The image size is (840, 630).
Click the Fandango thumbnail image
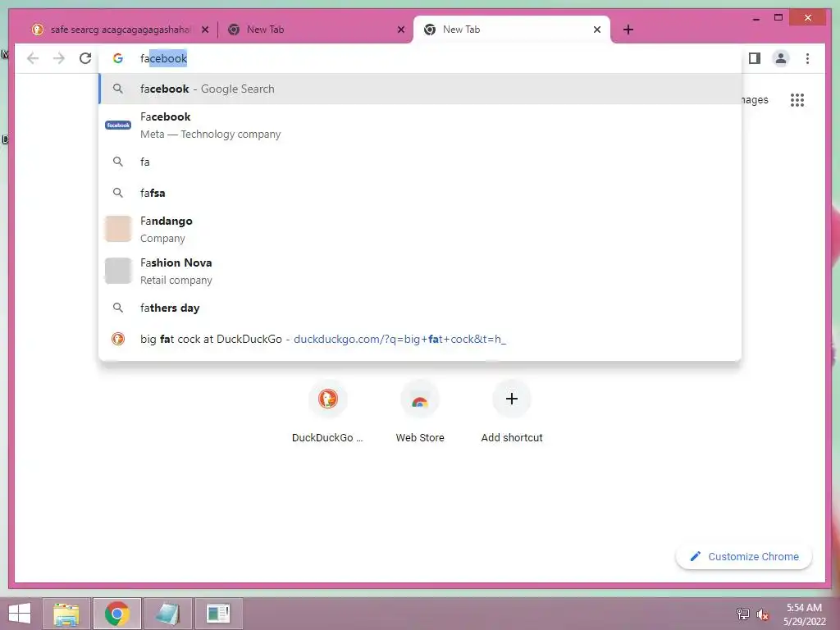118,230
